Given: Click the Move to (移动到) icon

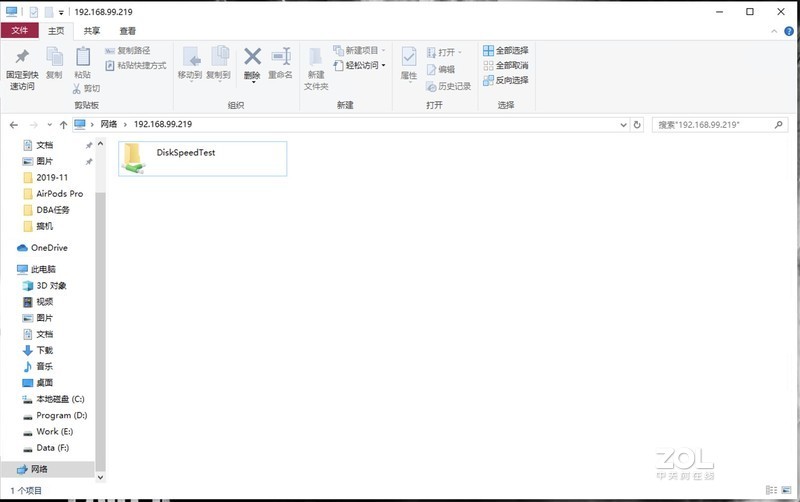Looking at the screenshot, I should click(x=190, y=57).
